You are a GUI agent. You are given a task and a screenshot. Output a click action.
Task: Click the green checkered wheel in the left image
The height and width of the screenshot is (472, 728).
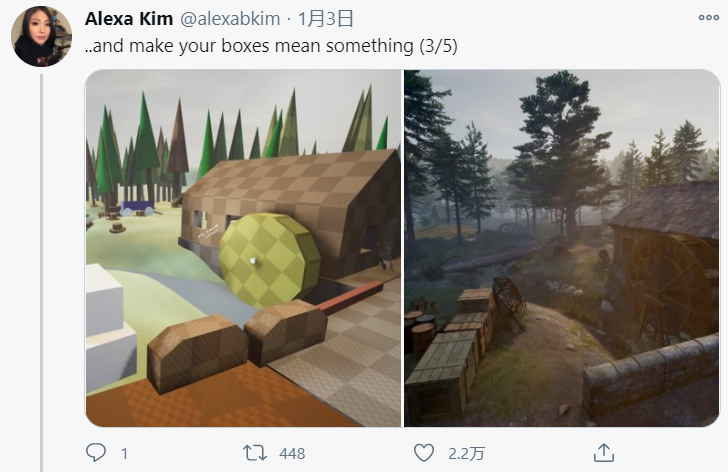click(x=269, y=261)
